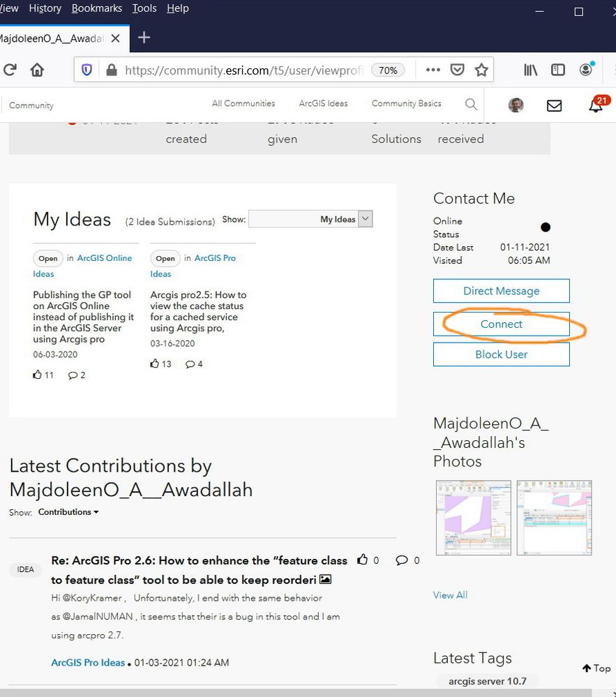This screenshot has width=616, height=697.
Task: Jump to Top of page
Action: 596,668
